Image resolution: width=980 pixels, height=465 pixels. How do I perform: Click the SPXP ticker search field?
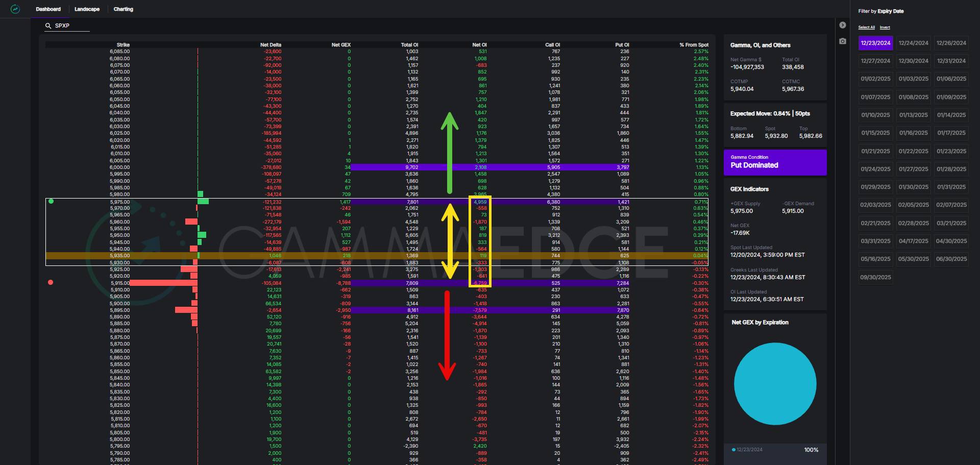71,26
